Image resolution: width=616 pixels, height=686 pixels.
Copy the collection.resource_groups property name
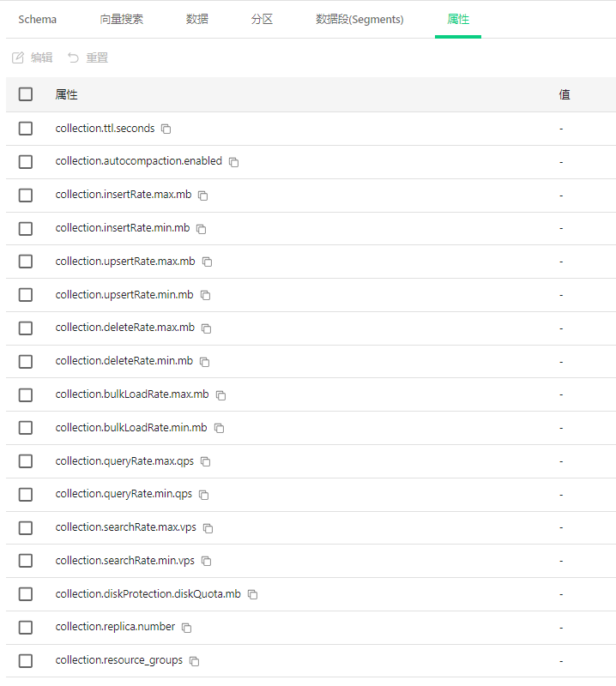(x=194, y=661)
